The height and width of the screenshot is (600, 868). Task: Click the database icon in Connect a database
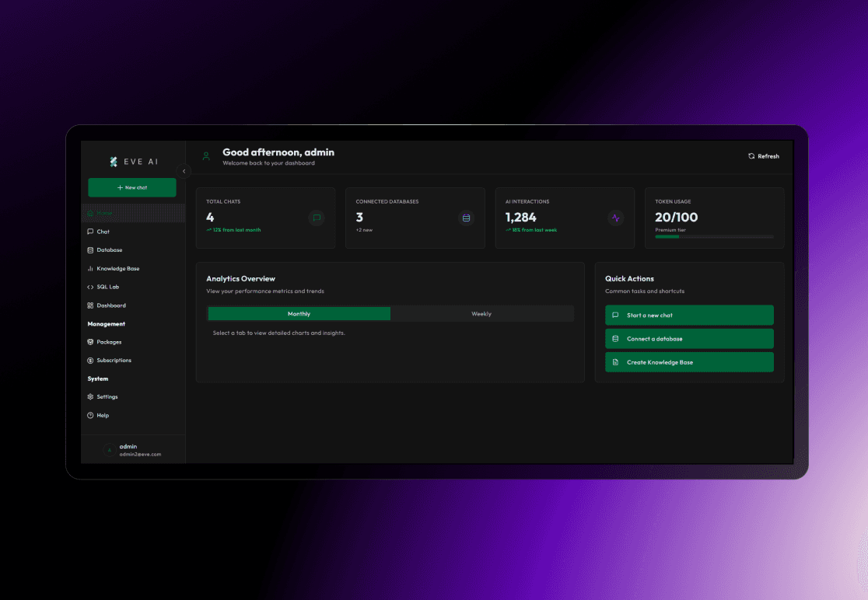pyautogui.click(x=615, y=339)
